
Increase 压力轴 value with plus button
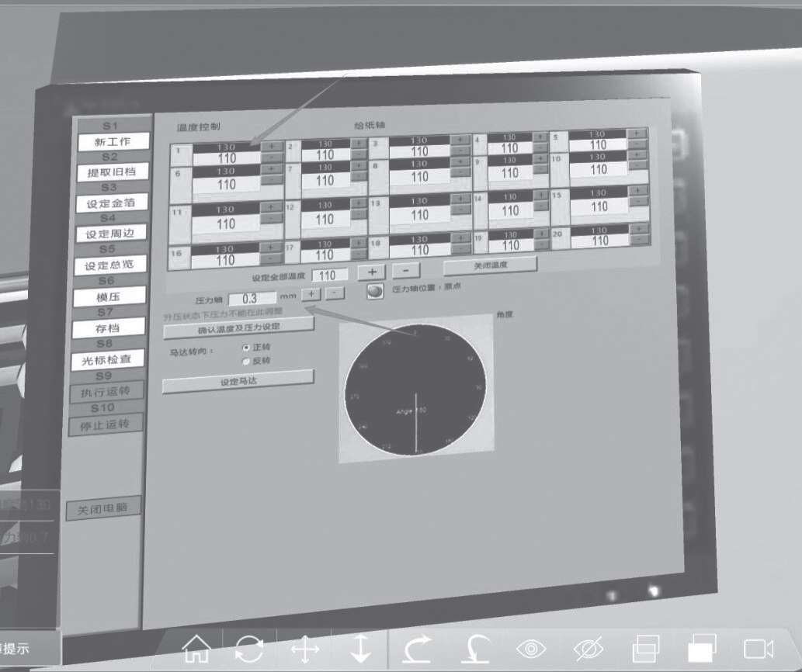coord(311,294)
